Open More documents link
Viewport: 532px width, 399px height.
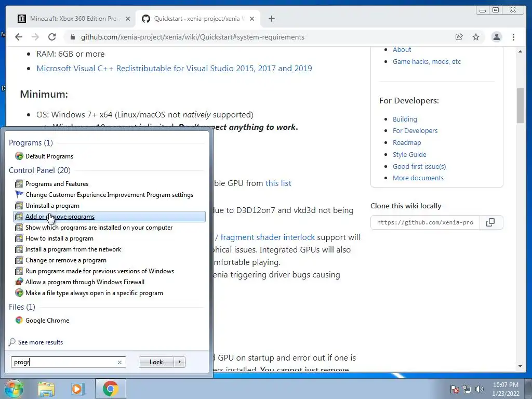418,178
